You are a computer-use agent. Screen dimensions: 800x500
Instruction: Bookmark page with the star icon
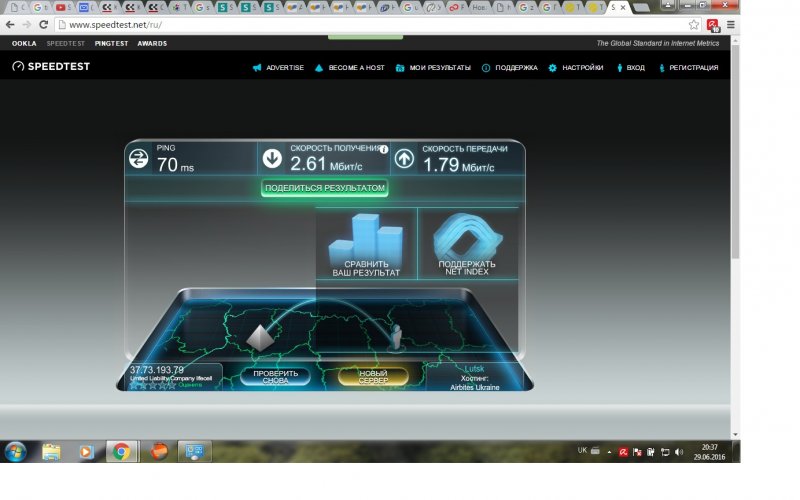tap(693, 24)
